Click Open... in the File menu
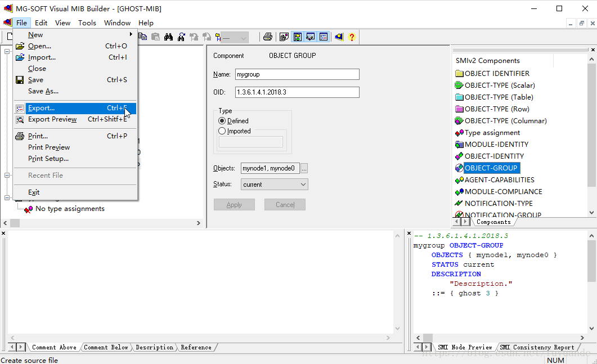Screen dimensions: 597x364 pyautogui.click(x=75, y=46)
